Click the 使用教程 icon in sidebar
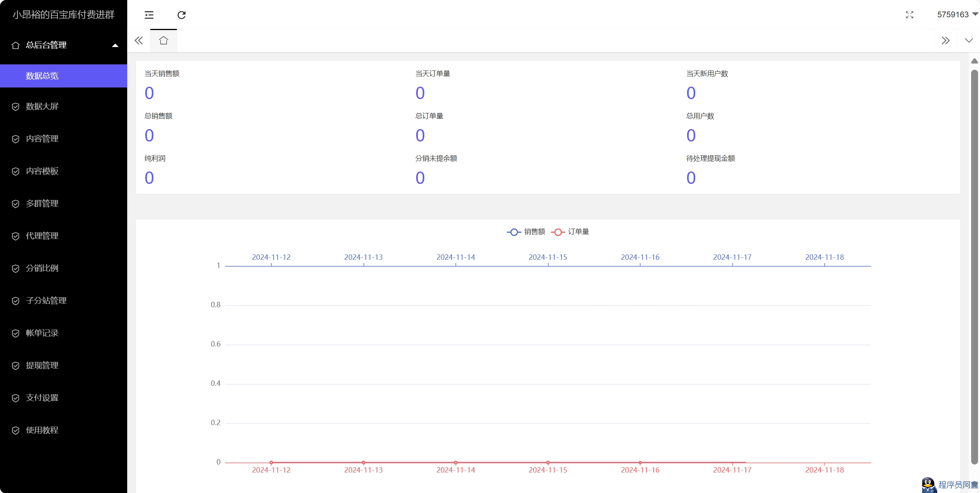Viewport: 980px width, 493px height. coord(15,430)
